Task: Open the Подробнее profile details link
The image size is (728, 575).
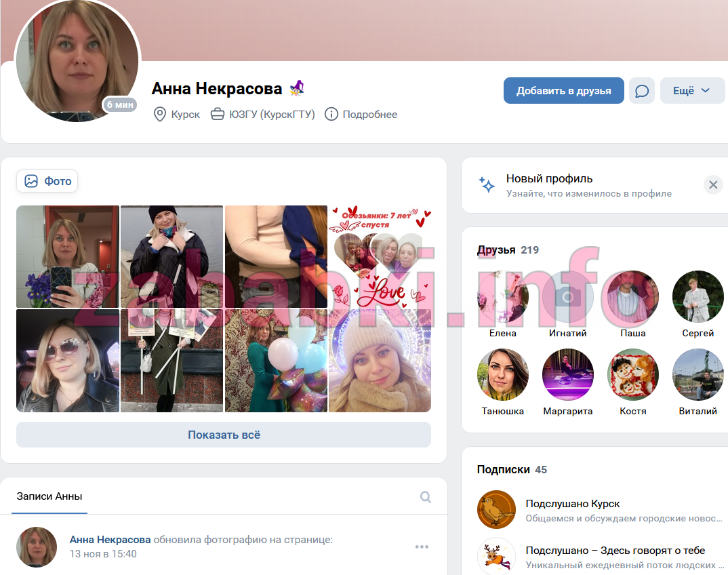Action: click(x=370, y=115)
